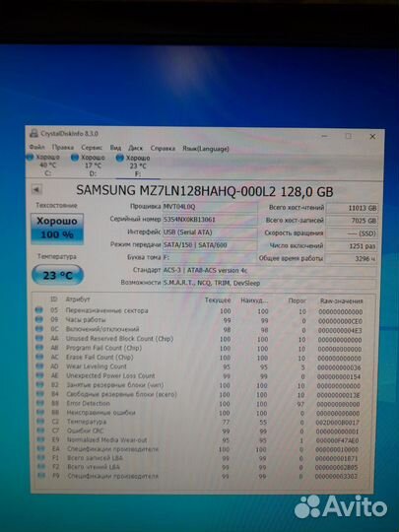Click the Атрибут column header
The height and width of the screenshot is (532, 399).
(x=78, y=299)
